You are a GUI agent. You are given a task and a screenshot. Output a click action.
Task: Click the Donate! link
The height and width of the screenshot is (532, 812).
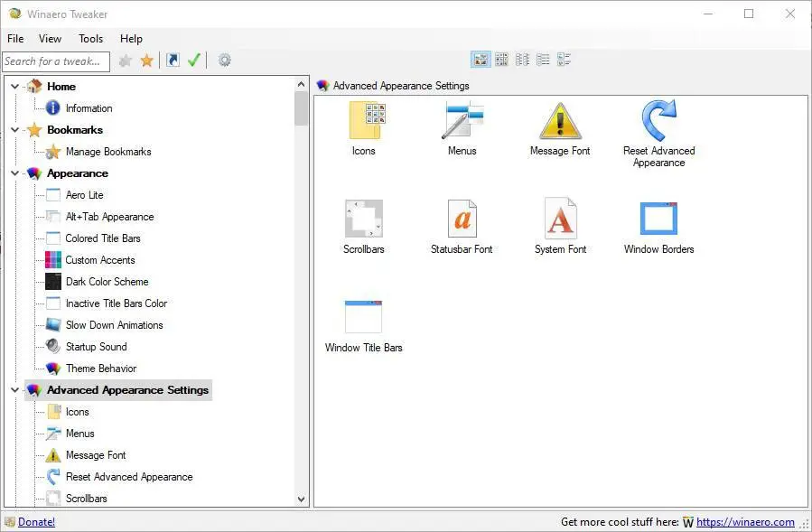tap(37, 522)
